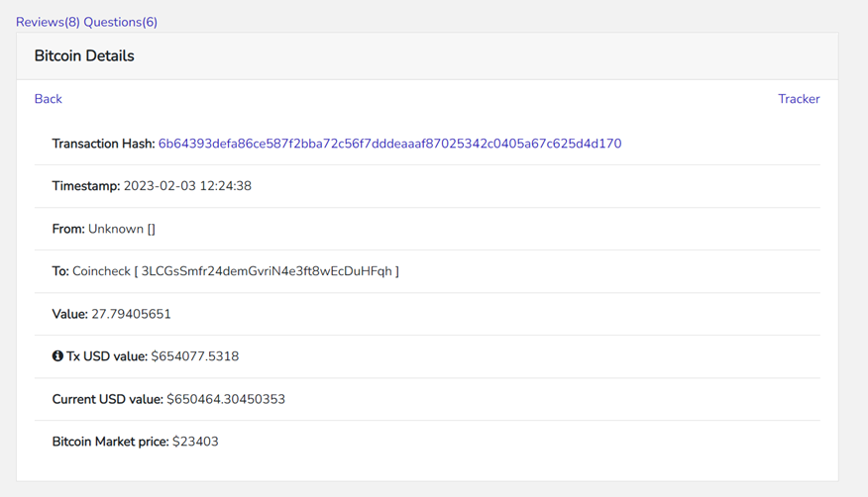The width and height of the screenshot is (868, 497).
Task: Click the Value amount 27.79405651
Action: 131,314
